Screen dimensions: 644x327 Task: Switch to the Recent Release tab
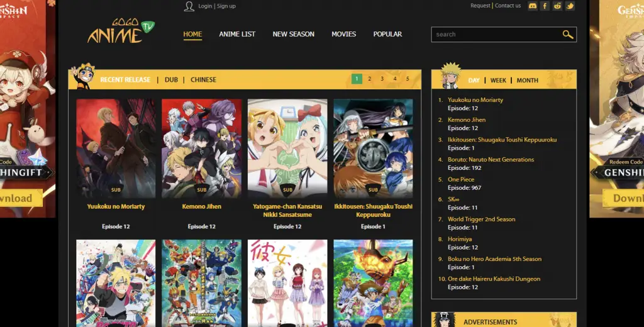coord(125,80)
